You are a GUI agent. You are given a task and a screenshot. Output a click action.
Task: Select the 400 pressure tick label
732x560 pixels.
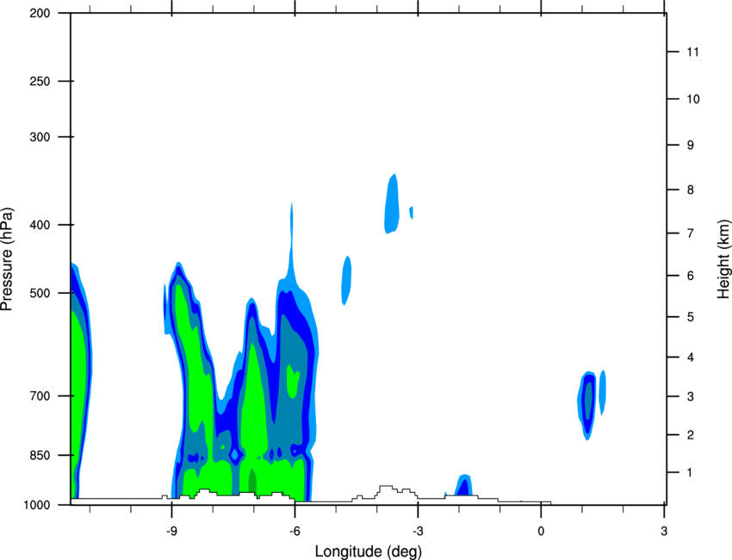(x=40, y=225)
